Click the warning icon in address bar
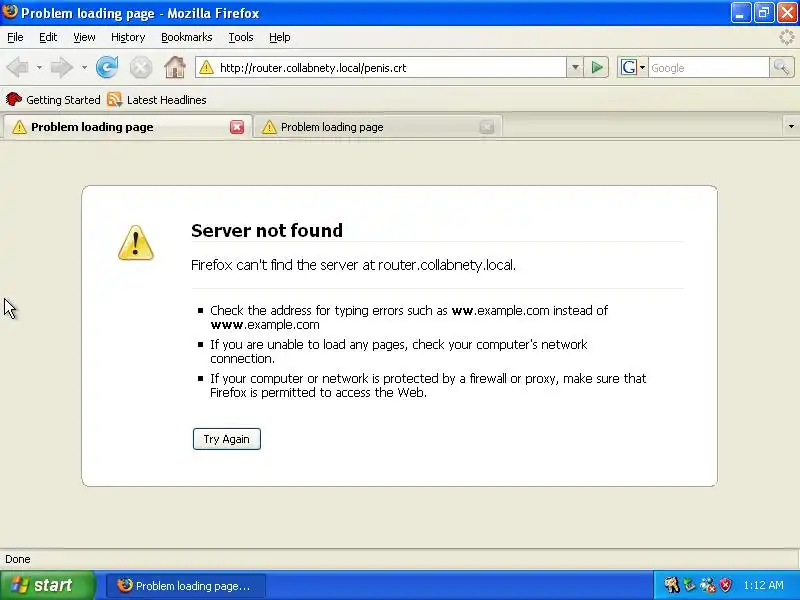The height and width of the screenshot is (600, 800). (x=206, y=67)
